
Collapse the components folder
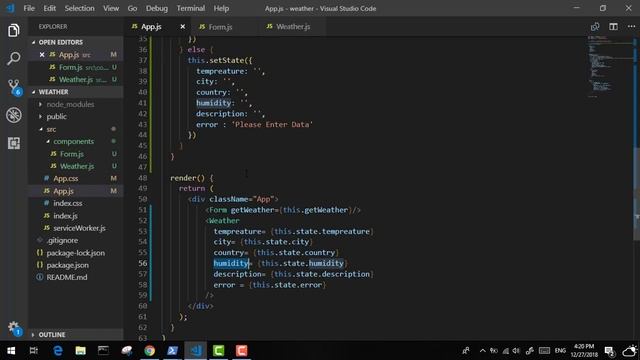[x=73, y=142]
